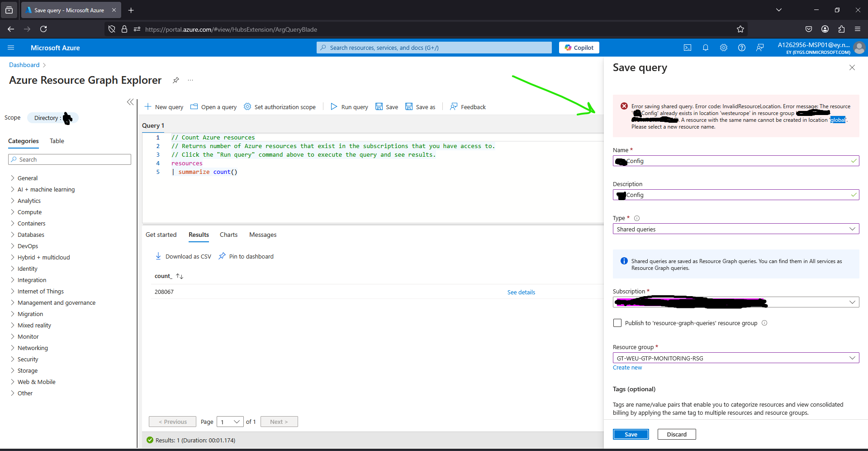Open the browser application menu
This screenshot has width=868, height=451.
(858, 29)
